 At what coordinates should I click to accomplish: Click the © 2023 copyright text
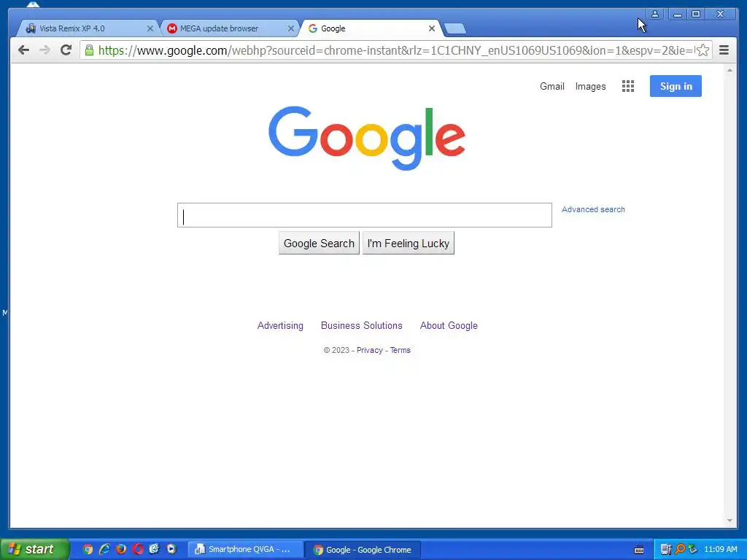336,350
